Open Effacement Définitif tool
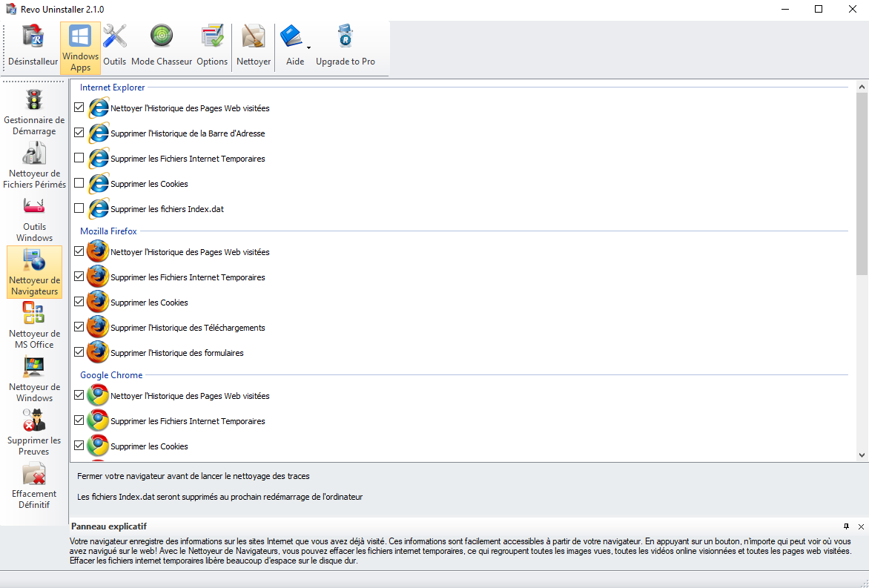869x588 pixels. tap(34, 486)
